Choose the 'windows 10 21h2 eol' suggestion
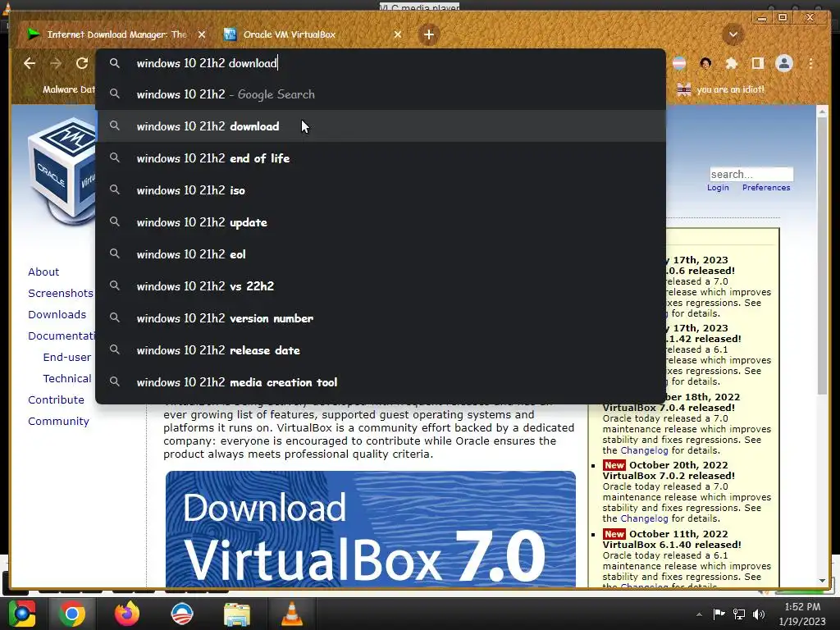Viewport: 840px width, 630px height. click(381, 254)
